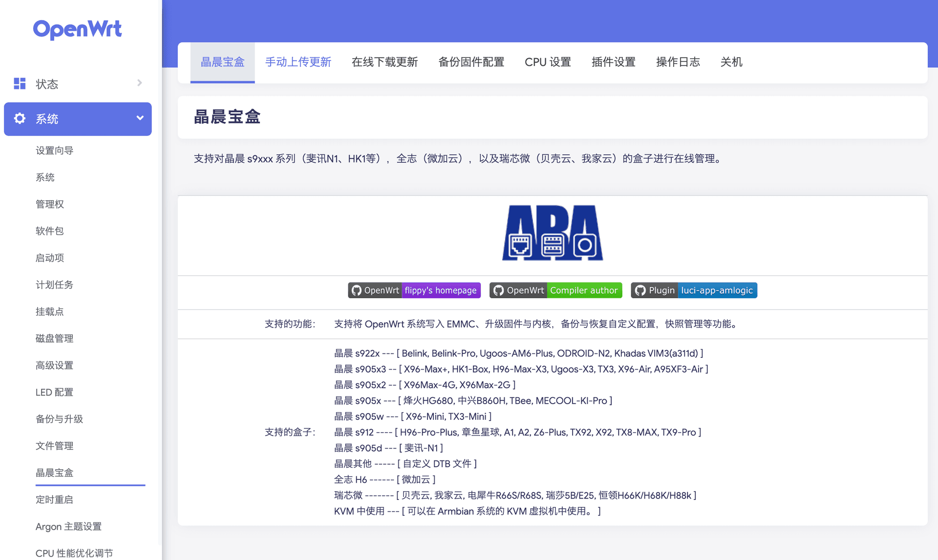Screen dimensions: 938x560
Task: Open the CPU 设置 tab
Action: point(548,62)
